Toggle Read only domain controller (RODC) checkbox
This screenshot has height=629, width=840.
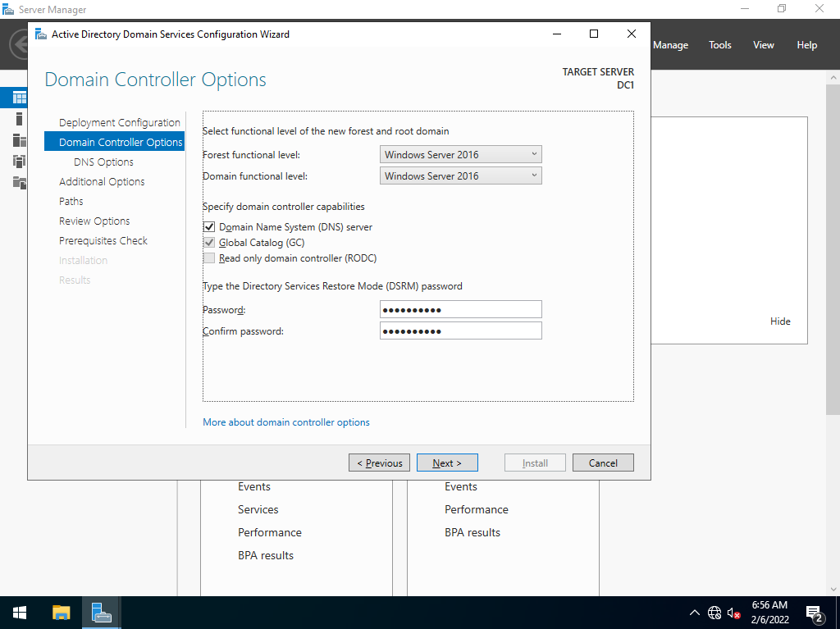click(209, 258)
